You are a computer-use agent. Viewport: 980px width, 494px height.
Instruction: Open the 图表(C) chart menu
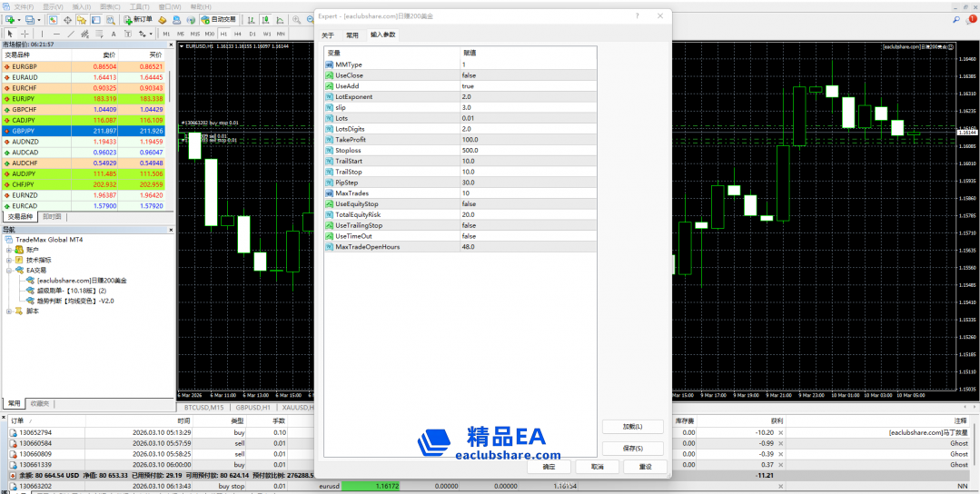(x=110, y=6)
